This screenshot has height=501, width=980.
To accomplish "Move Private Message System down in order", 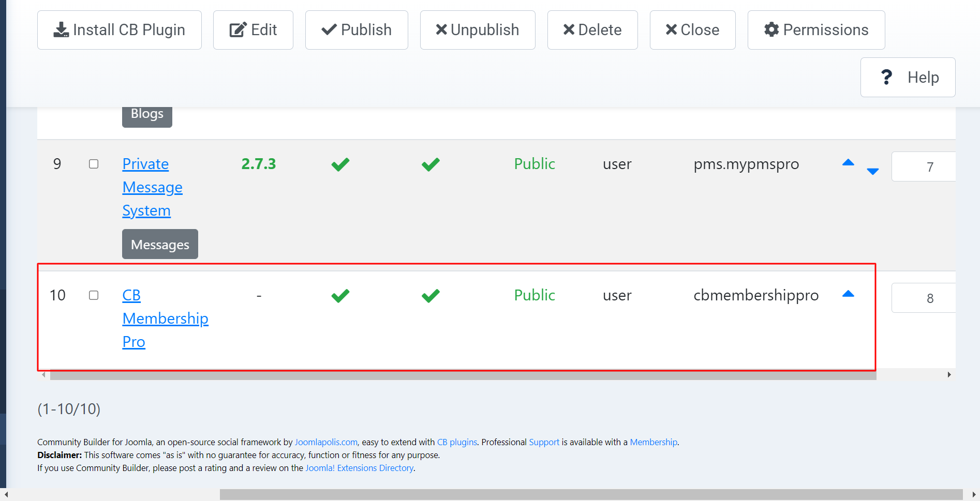I will click(873, 172).
